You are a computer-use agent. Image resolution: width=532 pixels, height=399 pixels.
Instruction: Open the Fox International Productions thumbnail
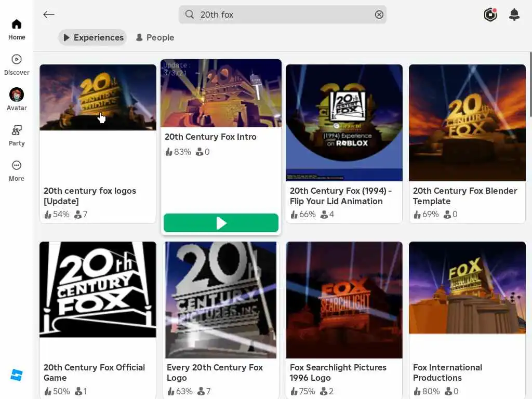[467, 288]
